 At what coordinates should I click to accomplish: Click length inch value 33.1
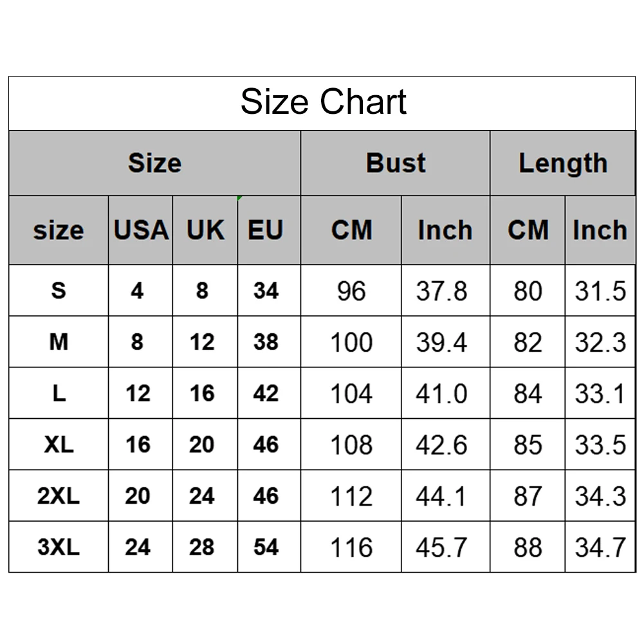click(x=600, y=393)
